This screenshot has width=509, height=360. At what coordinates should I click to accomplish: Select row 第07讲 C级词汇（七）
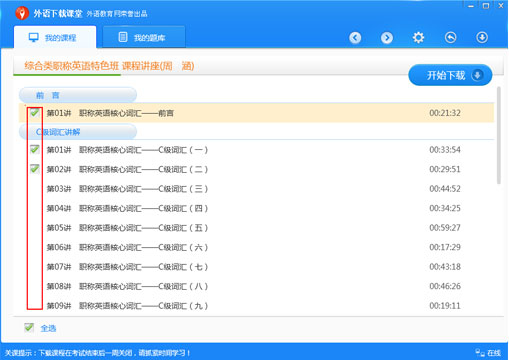(256, 267)
